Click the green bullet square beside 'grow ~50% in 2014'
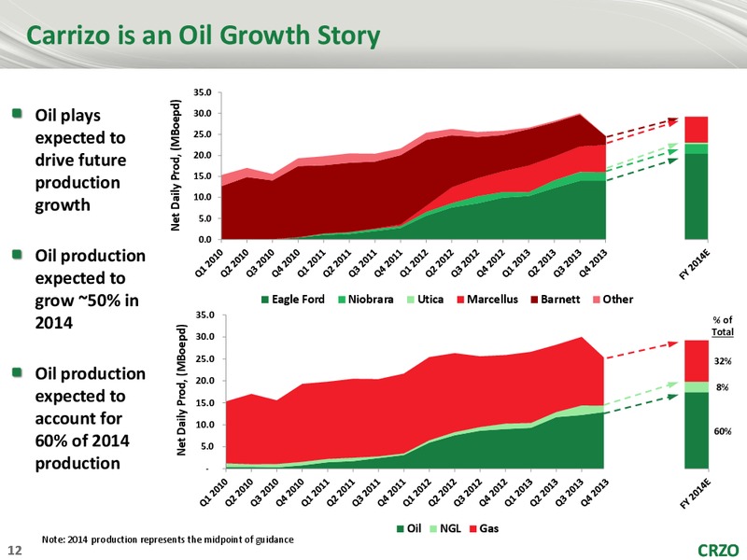This screenshot has width=747, height=560. 17,254
